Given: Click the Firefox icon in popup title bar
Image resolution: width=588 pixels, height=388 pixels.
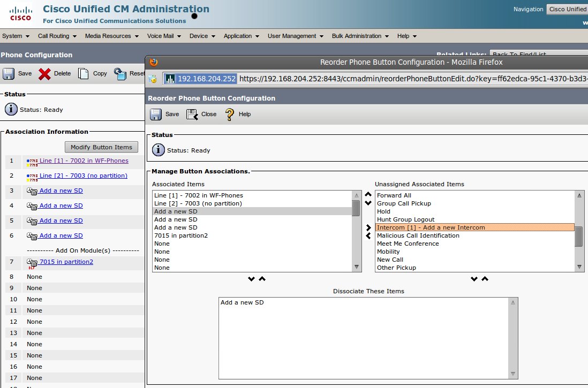Looking at the screenshot, I should 154,62.
